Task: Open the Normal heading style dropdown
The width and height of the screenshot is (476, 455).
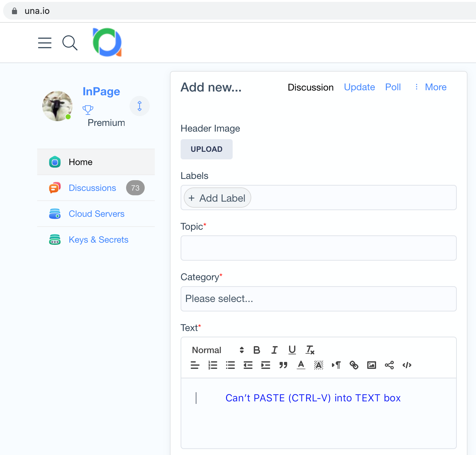Action: [x=218, y=350]
